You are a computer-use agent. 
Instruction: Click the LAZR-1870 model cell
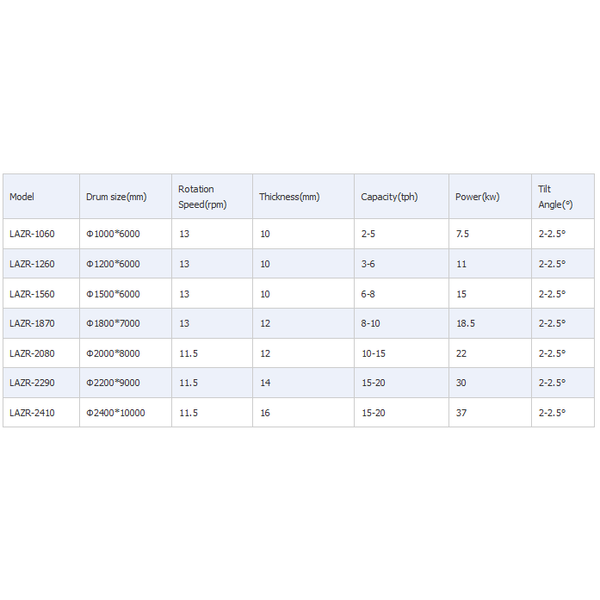coord(41,323)
